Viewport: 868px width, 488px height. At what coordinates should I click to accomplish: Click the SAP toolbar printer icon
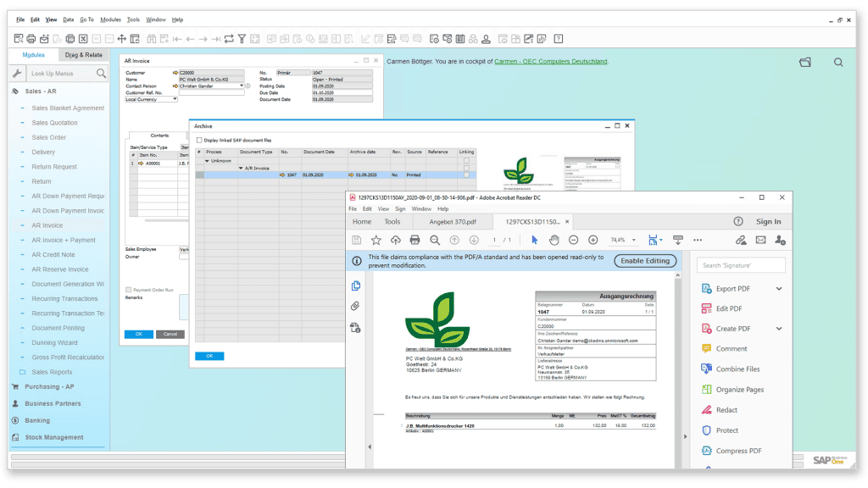point(31,39)
